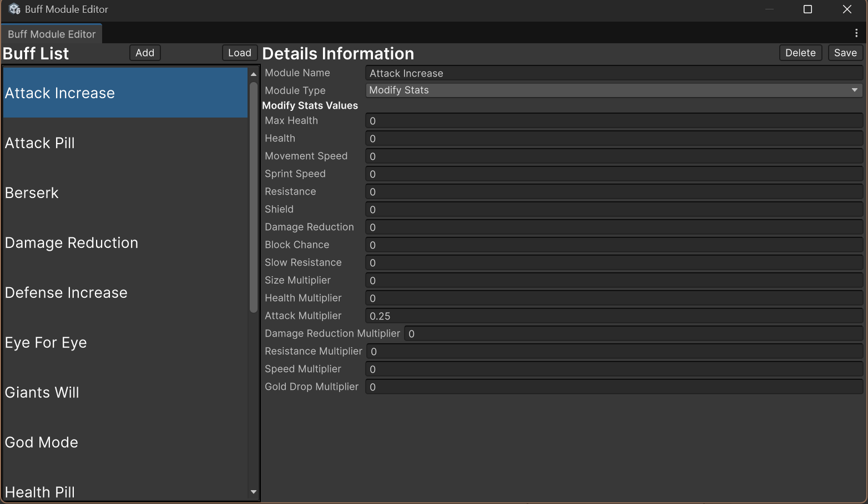Open the kebab options menu icon
This screenshot has height=504, width=868.
coord(856,33)
